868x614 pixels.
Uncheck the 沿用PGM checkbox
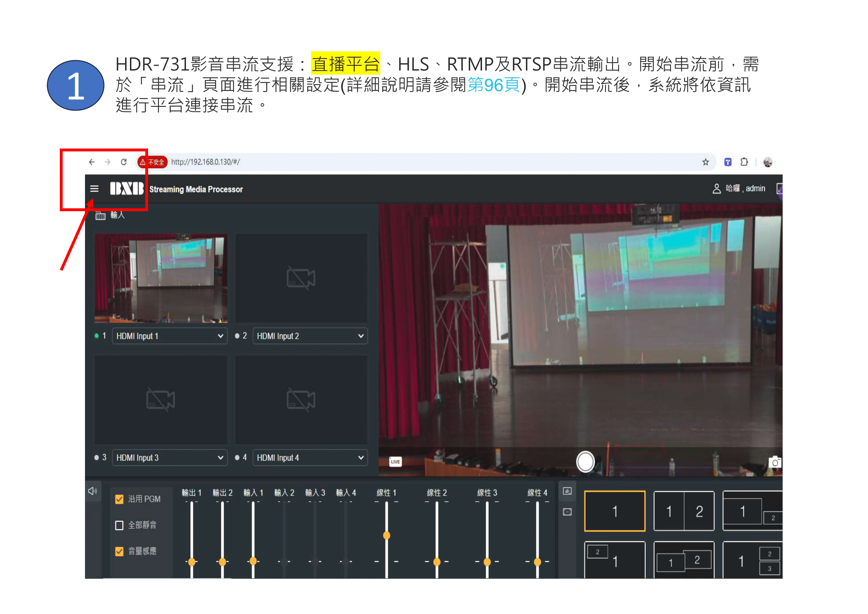[x=119, y=499]
